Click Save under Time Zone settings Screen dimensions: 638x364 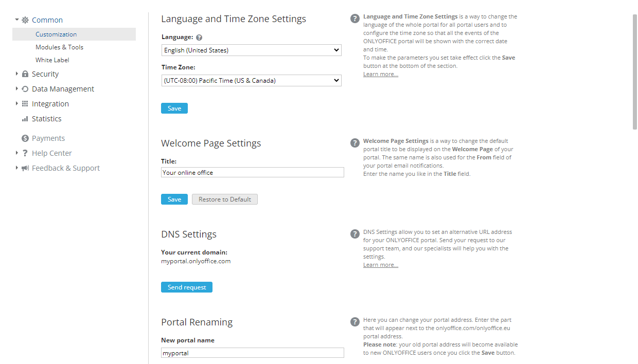(x=174, y=108)
